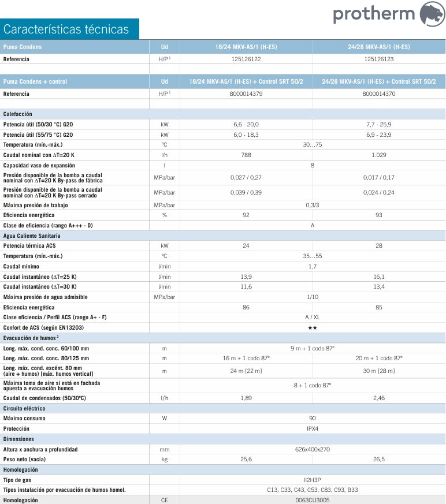Image resolution: width=446 pixels, height=504 pixels.
Task: Click the Tipo de gas row label
Action: click(17, 480)
